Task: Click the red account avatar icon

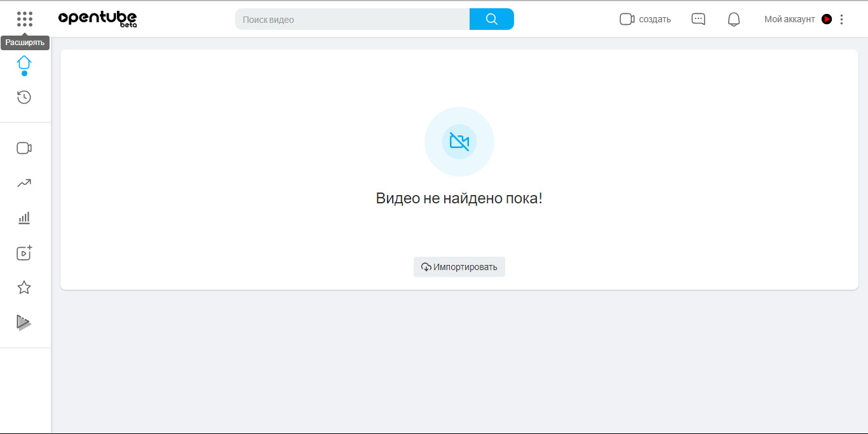Action: click(x=826, y=19)
